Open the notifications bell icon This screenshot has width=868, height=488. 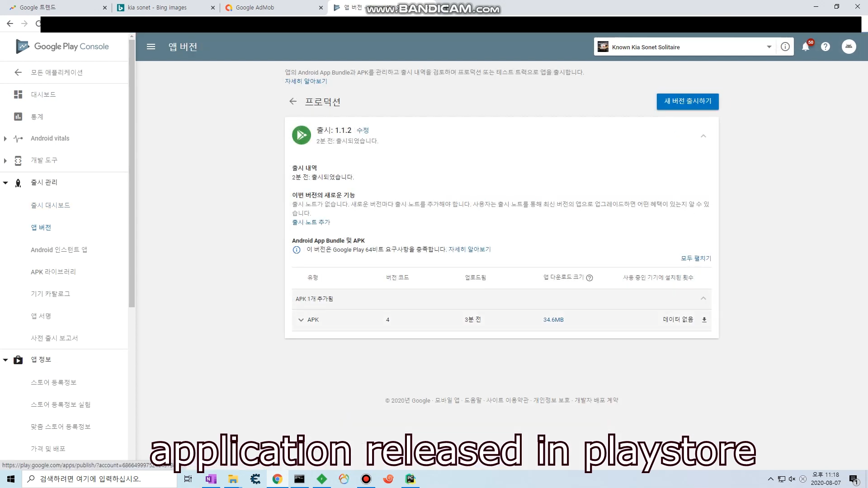[x=806, y=47]
